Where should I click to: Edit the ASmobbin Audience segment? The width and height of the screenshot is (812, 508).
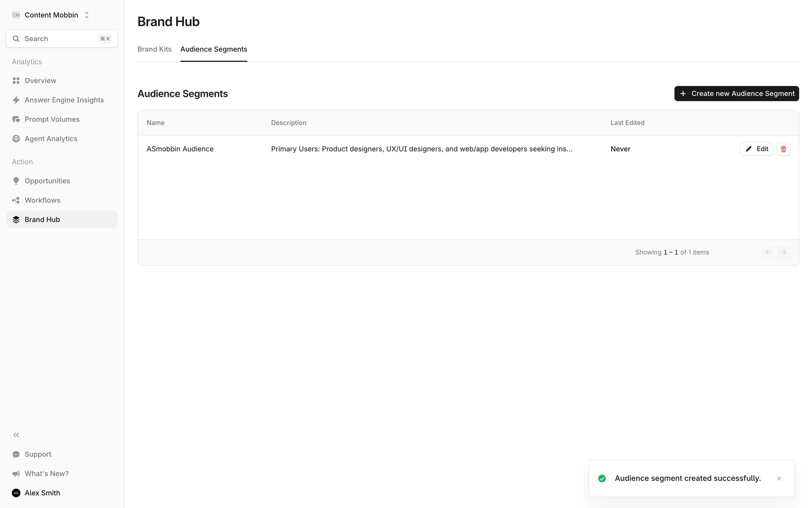click(x=756, y=149)
